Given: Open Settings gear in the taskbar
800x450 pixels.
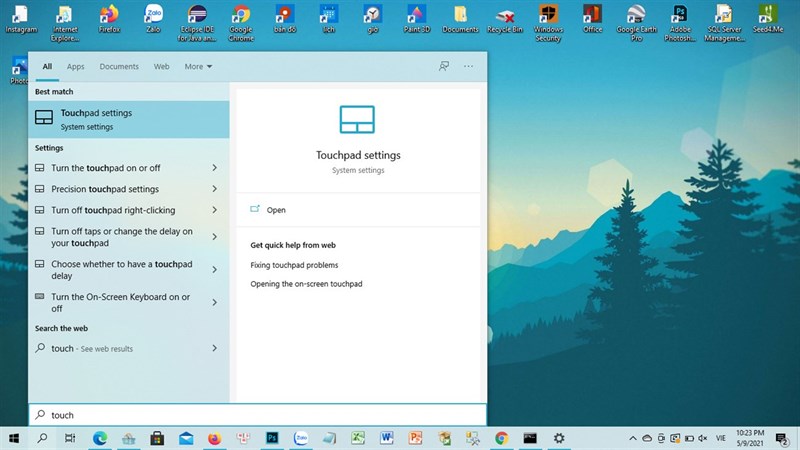Looking at the screenshot, I should coord(559,438).
